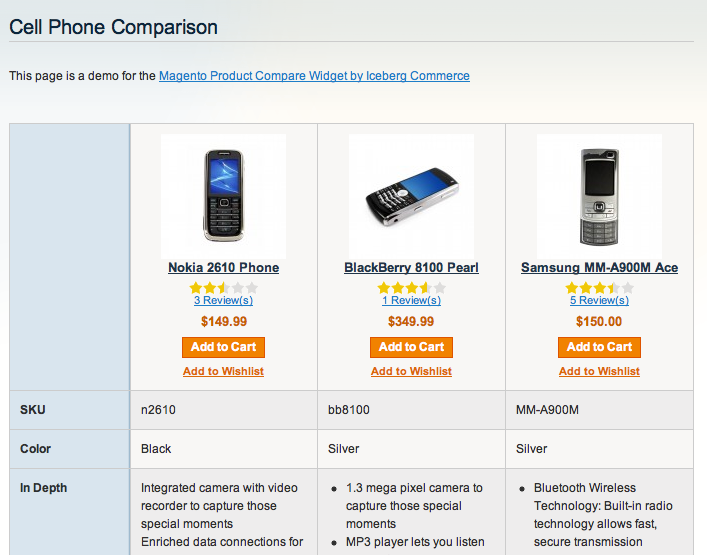Add the BlackBerry 8100 Pearl to cart
707x555 pixels.
[x=411, y=347]
